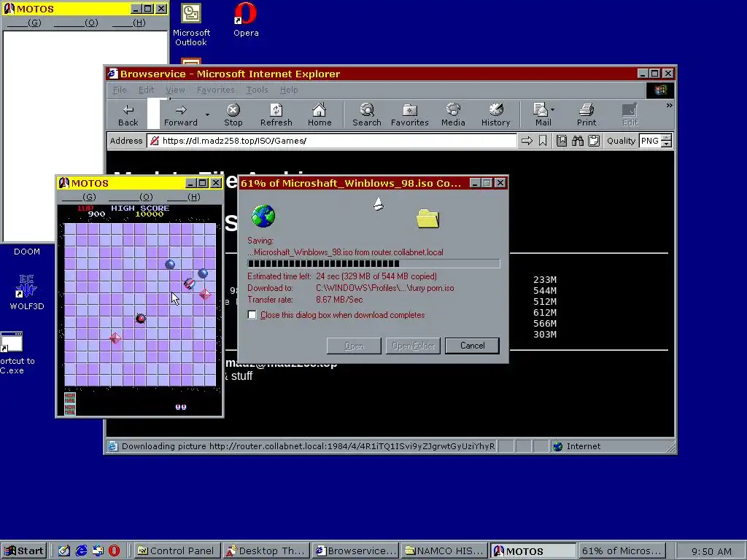747x560 pixels.
Task: Open the Help menu
Action: point(289,90)
